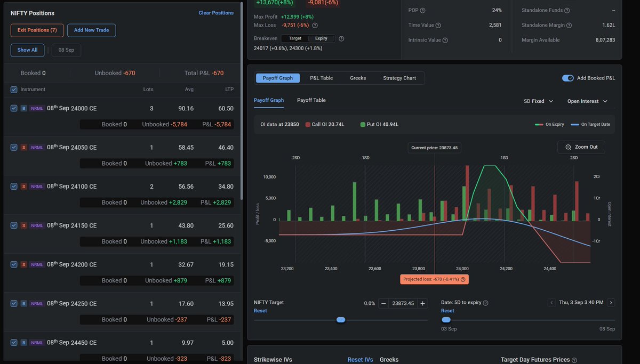
Task: Click the B badge on 24250 CE row
Action: coord(23,304)
